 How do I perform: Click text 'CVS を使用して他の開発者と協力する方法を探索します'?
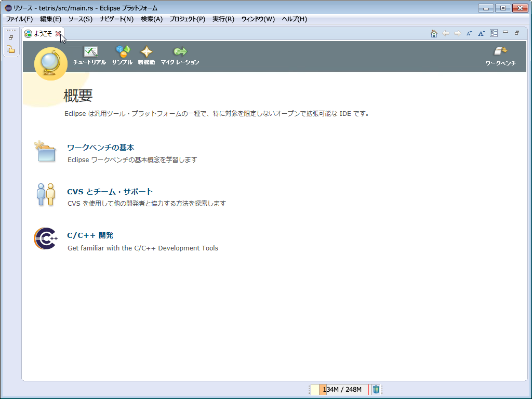tap(147, 203)
